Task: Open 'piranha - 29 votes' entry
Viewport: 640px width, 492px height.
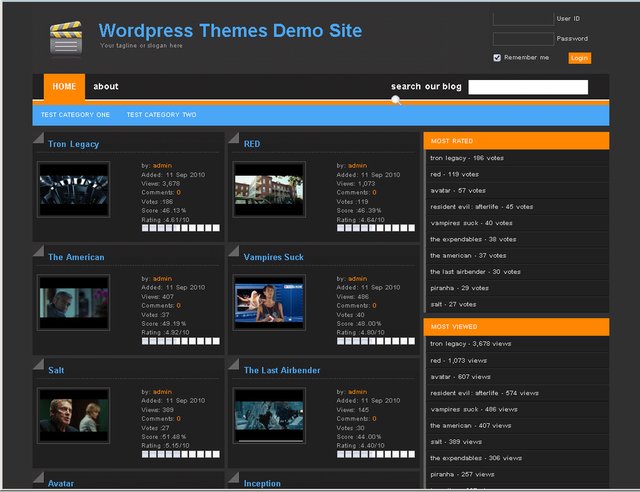Action: [x=460, y=289]
